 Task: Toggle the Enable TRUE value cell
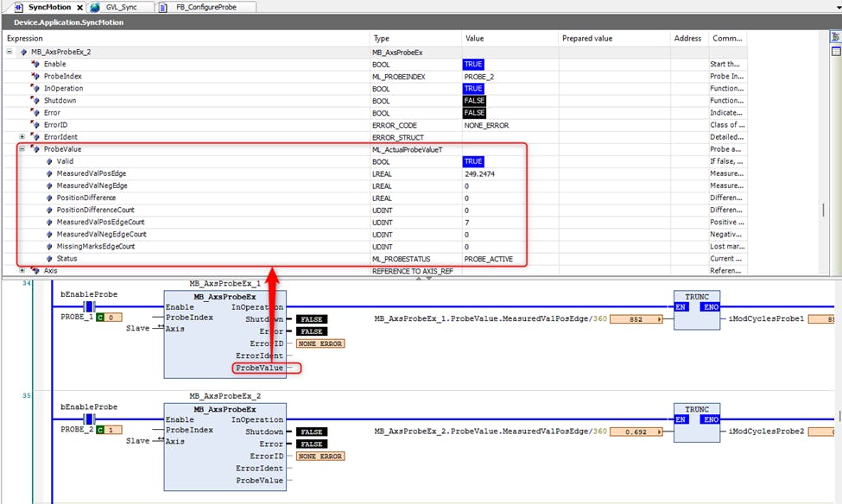pyautogui.click(x=473, y=65)
